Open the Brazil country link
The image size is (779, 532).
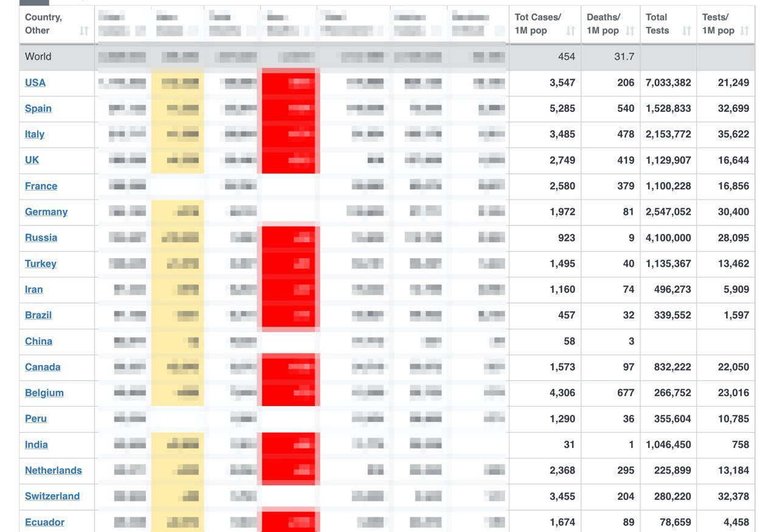click(x=38, y=315)
